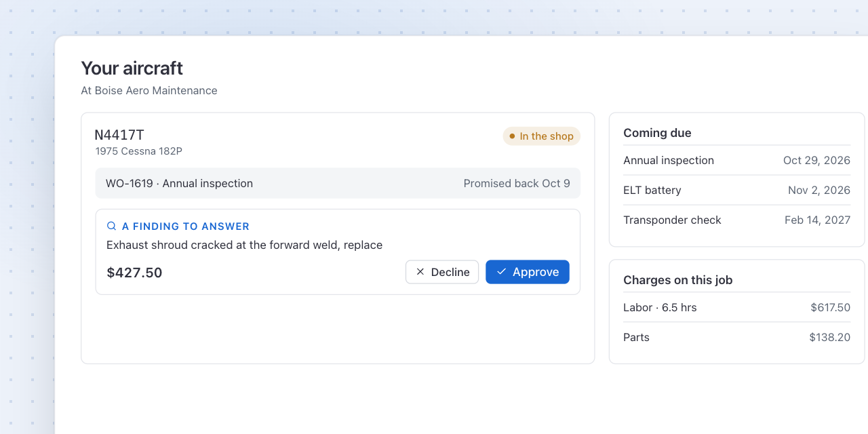Click the Promised back Oct 9 date
Screen dimensions: 868x434
tap(517, 183)
